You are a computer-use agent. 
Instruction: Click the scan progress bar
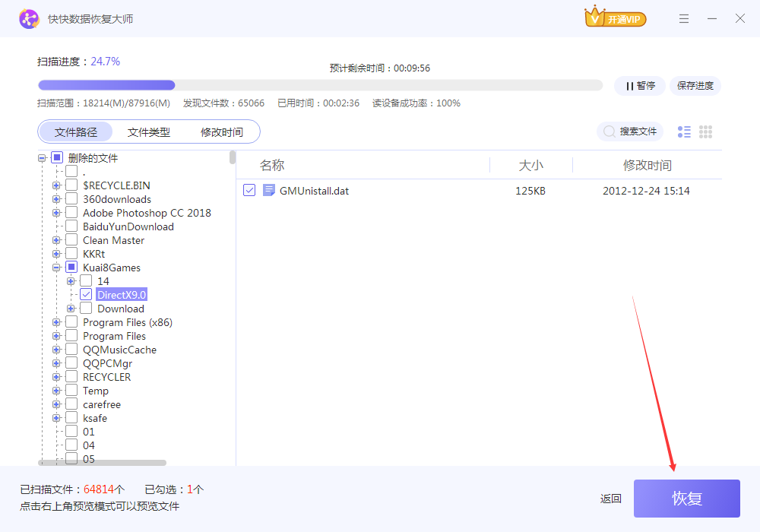319,86
